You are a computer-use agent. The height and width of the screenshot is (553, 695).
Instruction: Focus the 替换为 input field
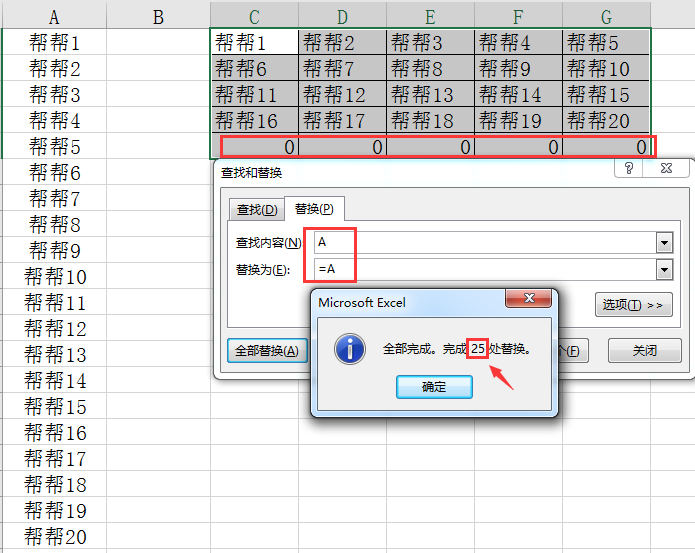coord(485,269)
